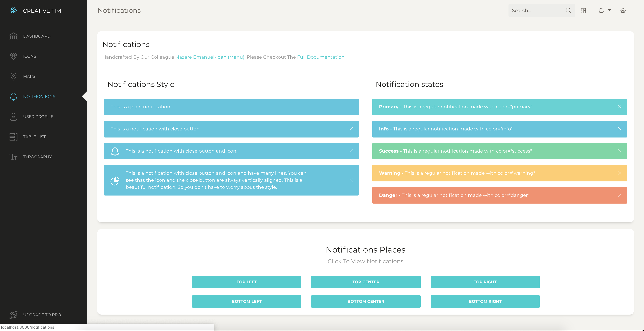This screenshot has height=331, width=644.
Task: Click the BOTTOM RIGHT notification button
Action: point(485,301)
